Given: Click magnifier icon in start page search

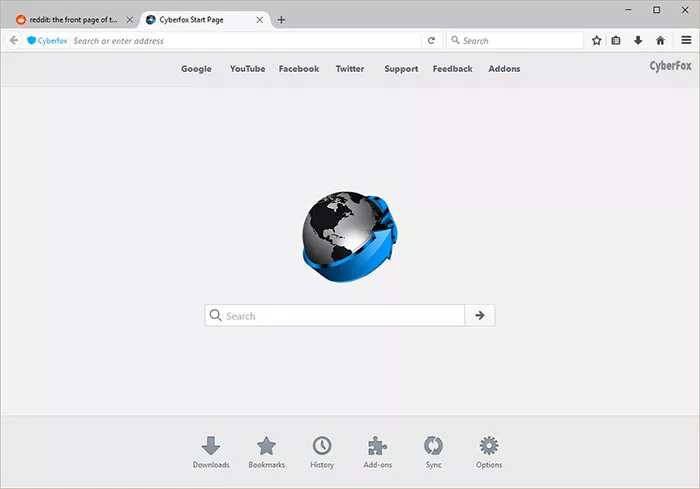Looking at the screenshot, I should [x=216, y=315].
